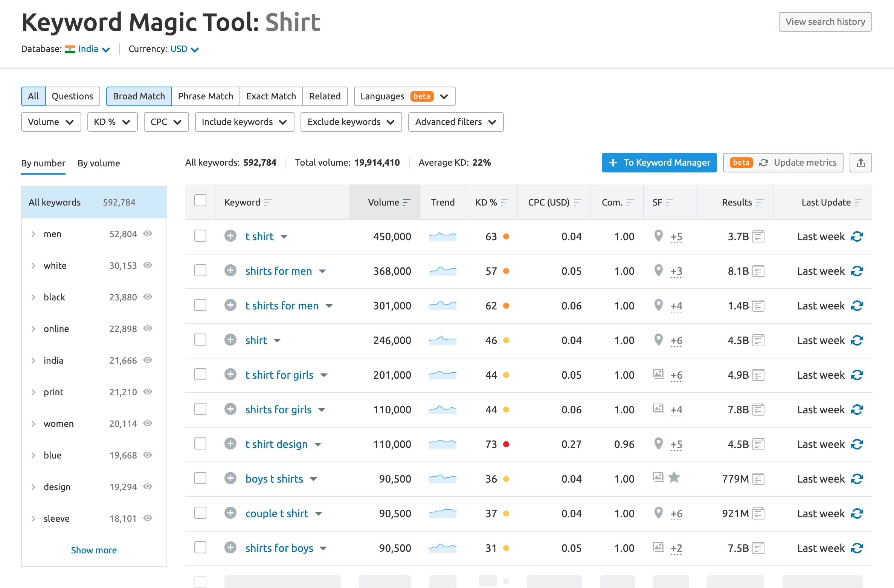Switch to the "By volume" tab
Image resolution: width=894 pixels, height=588 pixels.
point(99,163)
